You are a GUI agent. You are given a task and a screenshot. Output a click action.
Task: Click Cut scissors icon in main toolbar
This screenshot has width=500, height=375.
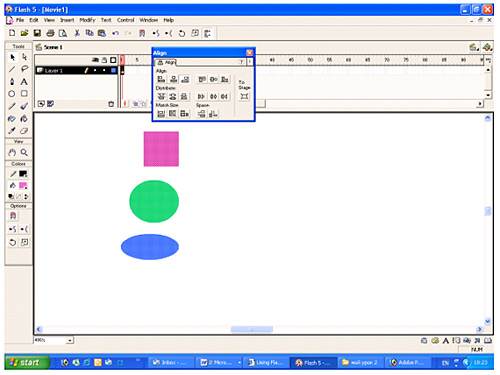[77, 33]
